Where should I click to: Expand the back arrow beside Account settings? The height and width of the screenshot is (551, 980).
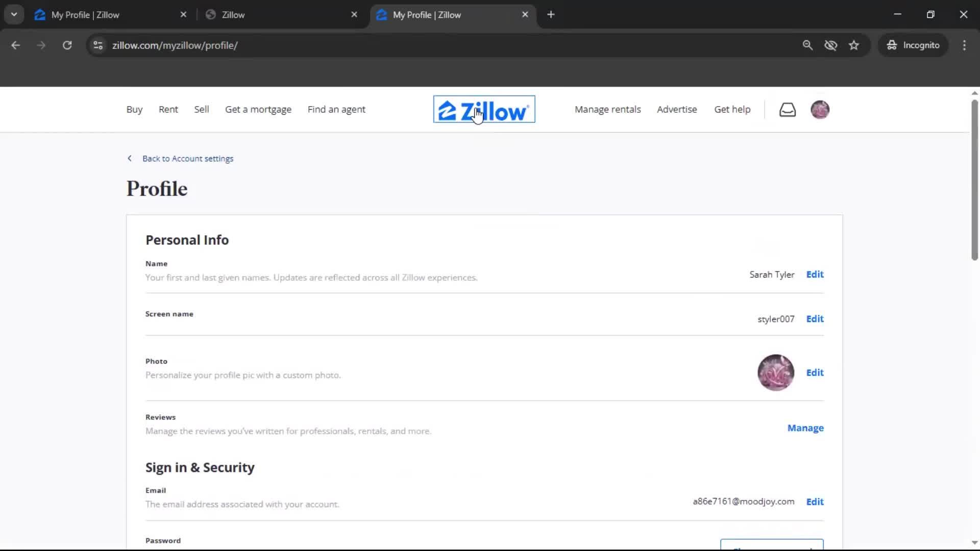click(x=129, y=158)
